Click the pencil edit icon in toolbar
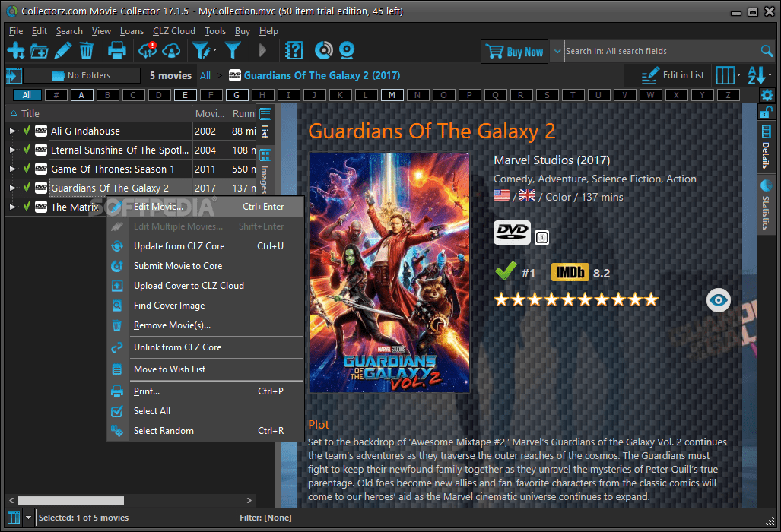This screenshot has width=781, height=532. pyautogui.click(x=63, y=51)
